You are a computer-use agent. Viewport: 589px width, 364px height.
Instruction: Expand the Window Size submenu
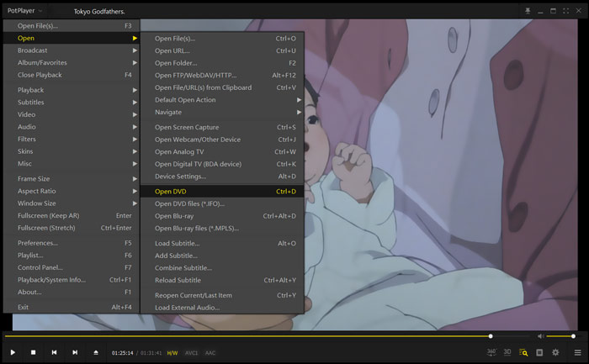(x=72, y=203)
